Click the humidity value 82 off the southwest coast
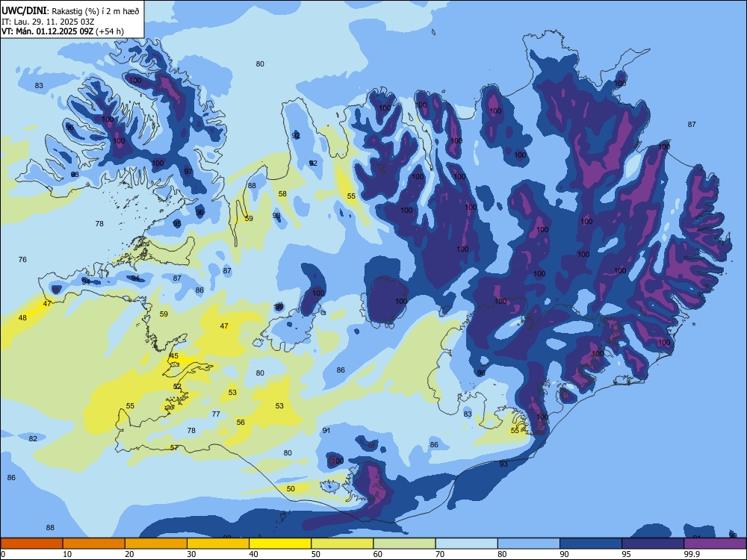This screenshot has width=747, height=560. click(33, 438)
